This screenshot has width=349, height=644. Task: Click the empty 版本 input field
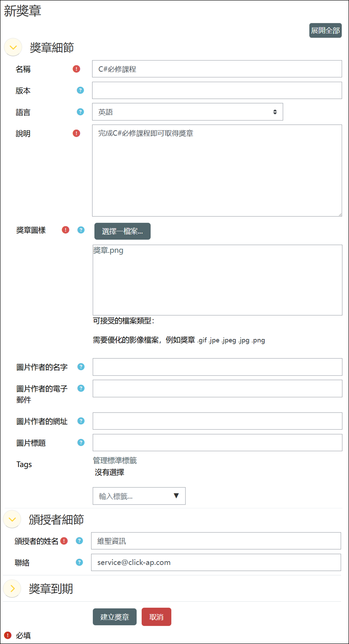tap(217, 90)
